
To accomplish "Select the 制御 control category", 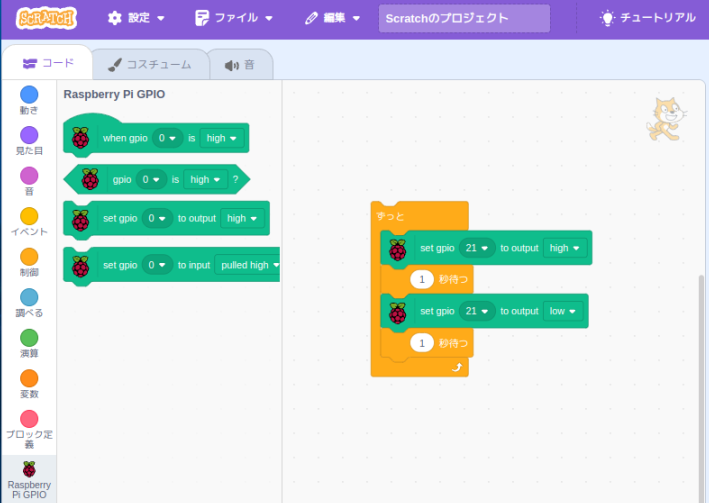I will [x=29, y=262].
